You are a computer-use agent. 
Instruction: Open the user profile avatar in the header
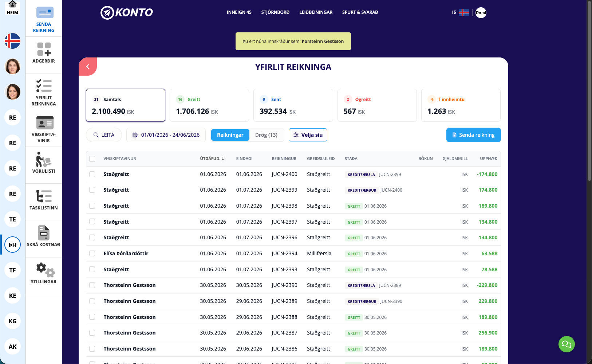(481, 13)
